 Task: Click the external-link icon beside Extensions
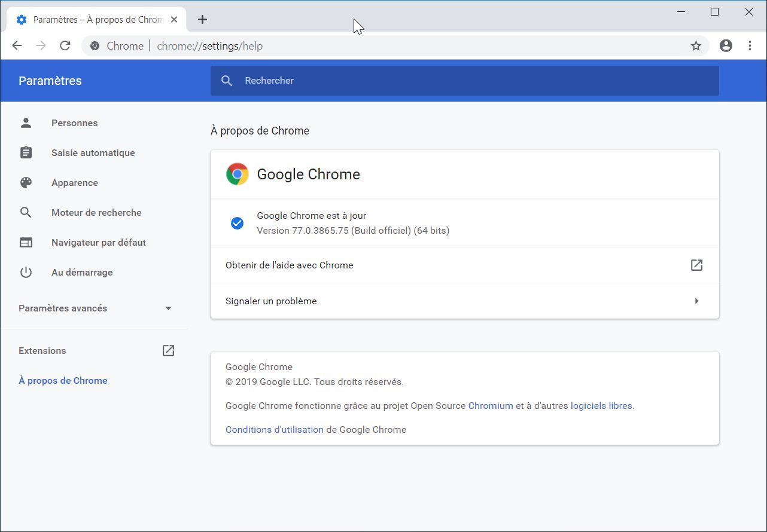(169, 350)
